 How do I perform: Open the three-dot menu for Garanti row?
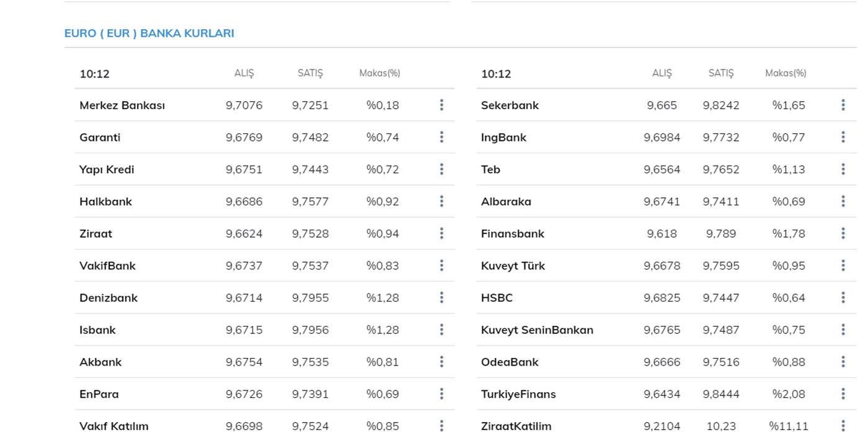[441, 137]
